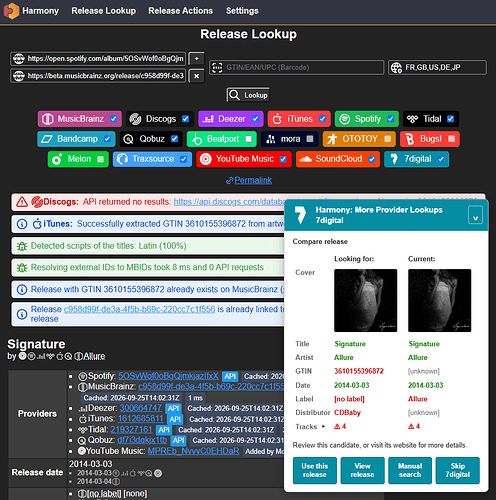Click the Melon provider icon
The height and width of the screenshot is (500, 496).
pyautogui.click(x=57, y=159)
